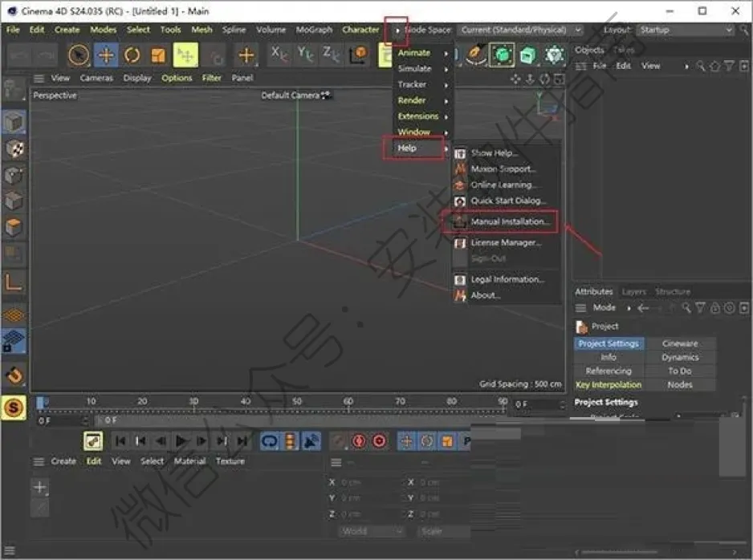The height and width of the screenshot is (560, 753).
Task: Toggle the locked workplane icon
Action: (14, 342)
